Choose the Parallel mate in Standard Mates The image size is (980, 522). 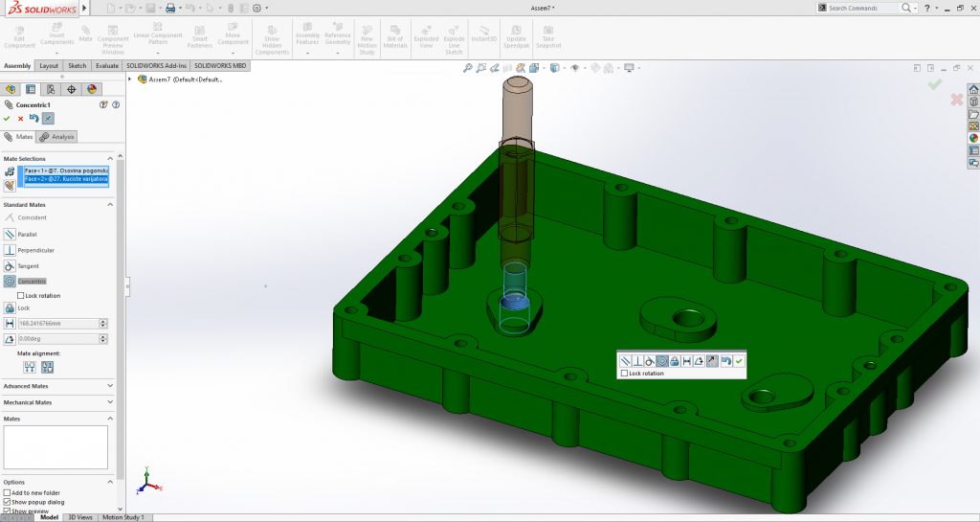[x=21, y=234]
